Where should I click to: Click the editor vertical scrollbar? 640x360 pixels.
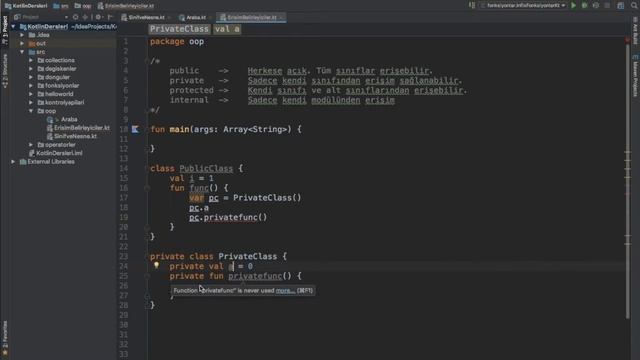pyautogui.click(x=628, y=180)
